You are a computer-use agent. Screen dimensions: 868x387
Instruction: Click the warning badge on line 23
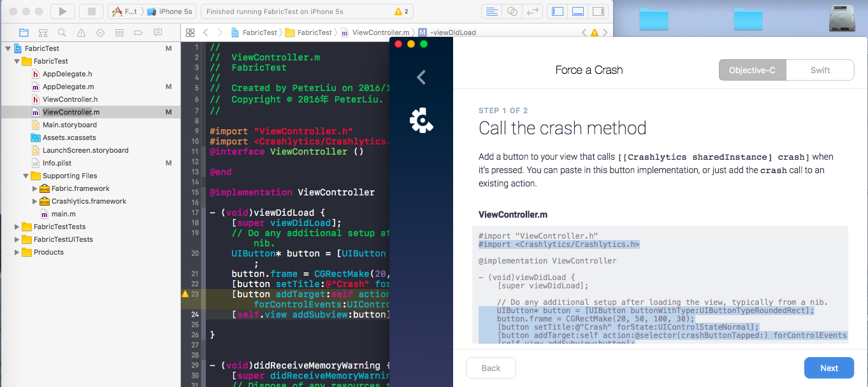(x=184, y=294)
